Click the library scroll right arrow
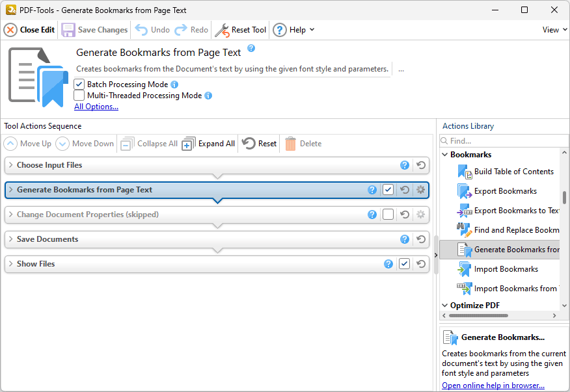This screenshot has height=392, width=570. pyautogui.click(x=554, y=315)
